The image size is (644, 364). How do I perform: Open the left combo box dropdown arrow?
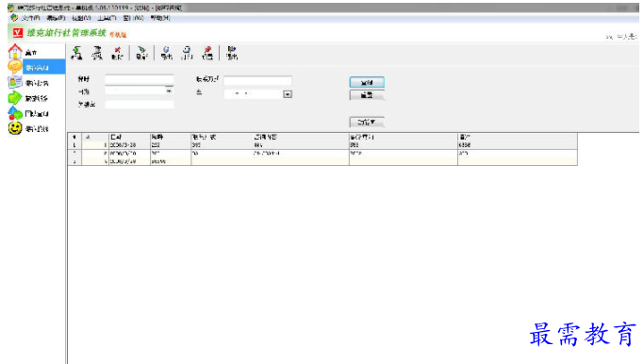point(169,91)
